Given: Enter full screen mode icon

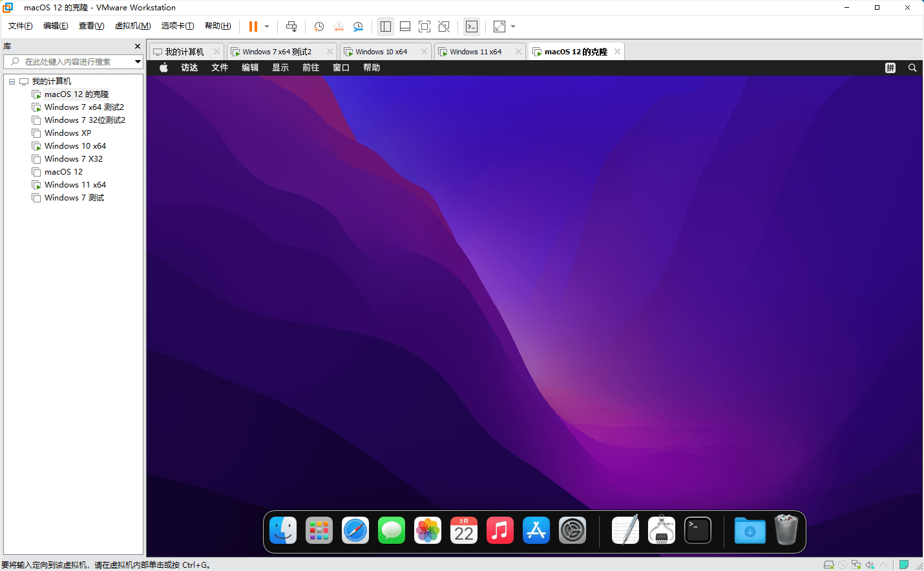Looking at the screenshot, I should pyautogui.click(x=425, y=27).
